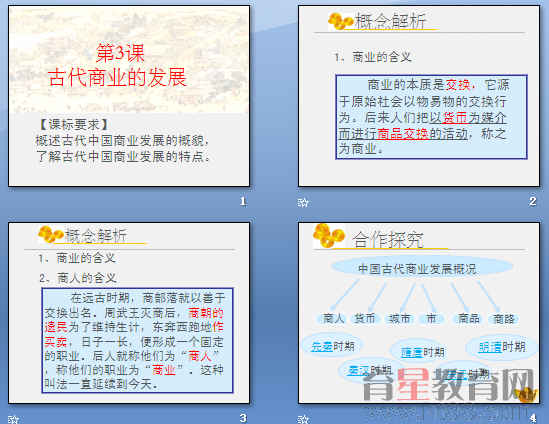Select the 第3课 古代商业的发展 slide thumbnail
This screenshot has width=549, height=424.
(129, 96)
